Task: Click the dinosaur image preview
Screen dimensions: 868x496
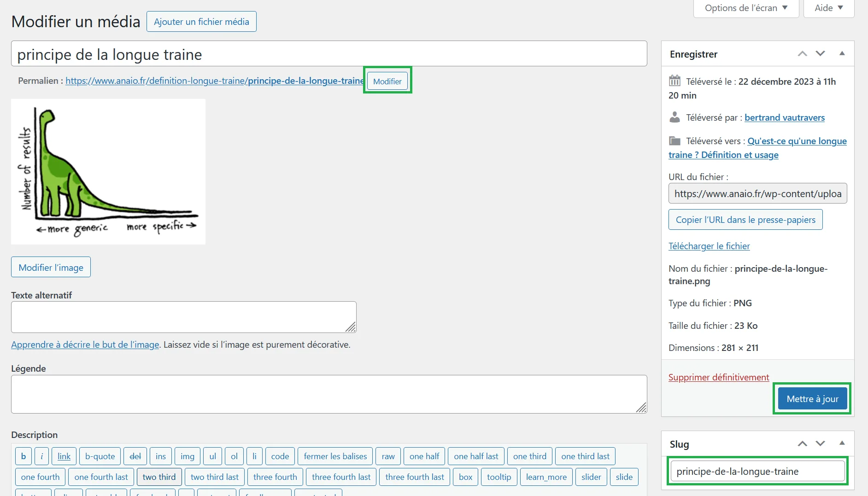Action: [x=108, y=171]
